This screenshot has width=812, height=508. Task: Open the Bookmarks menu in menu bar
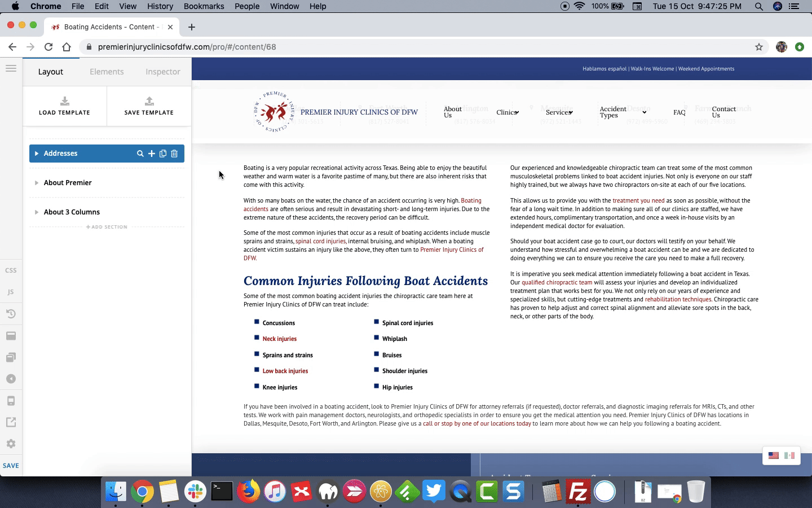[204, 6]
